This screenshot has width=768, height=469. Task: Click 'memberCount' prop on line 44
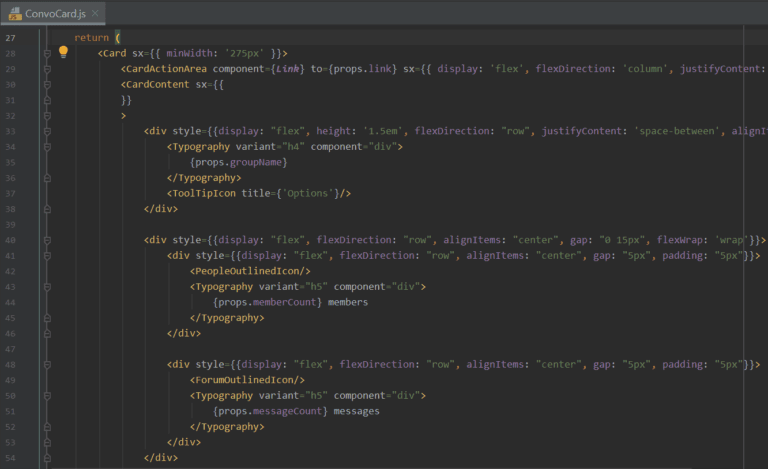[285, 303]
